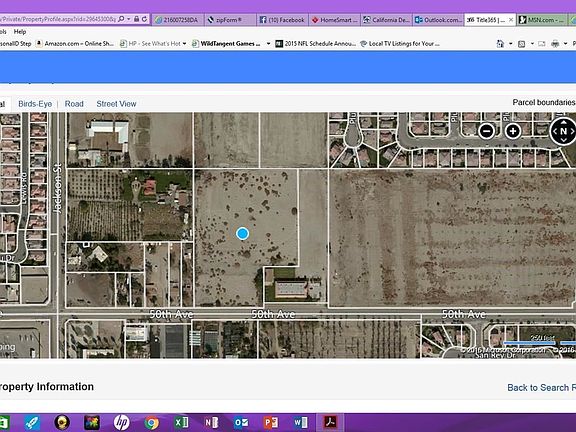Switch to the zipForm browser tab

click(x=229, y=20)
